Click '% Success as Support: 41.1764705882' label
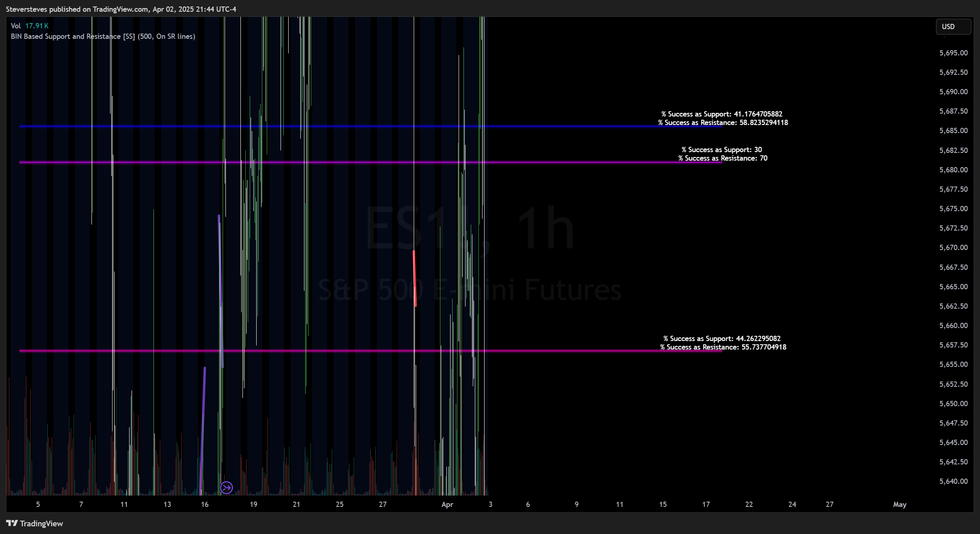 722,114
